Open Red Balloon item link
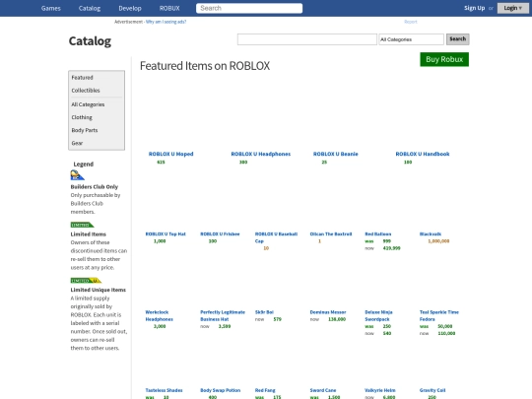 pos(378,234)
